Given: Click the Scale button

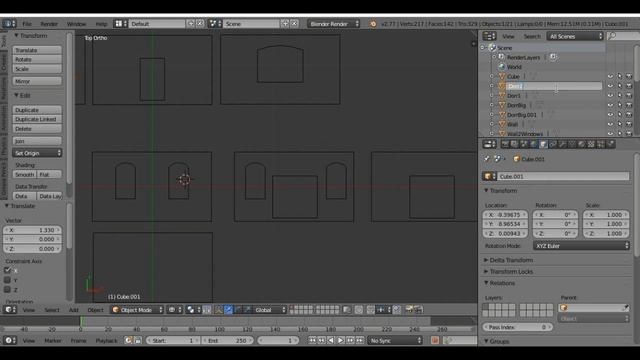Looking at the screenshot, I should click(37, 69).
